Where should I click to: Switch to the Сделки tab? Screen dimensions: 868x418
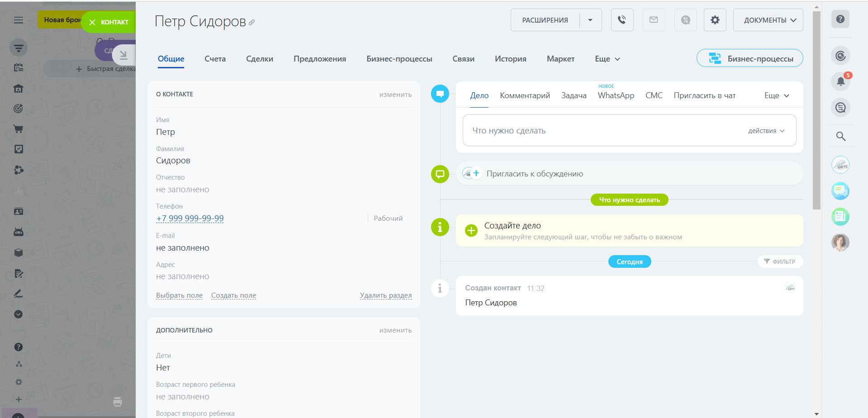click(x=259, y=59)
